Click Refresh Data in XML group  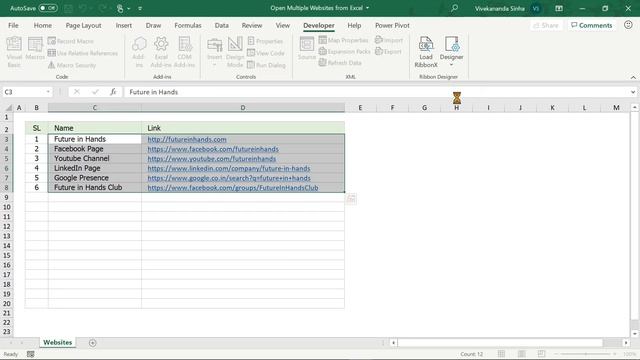tap(340, 62)
